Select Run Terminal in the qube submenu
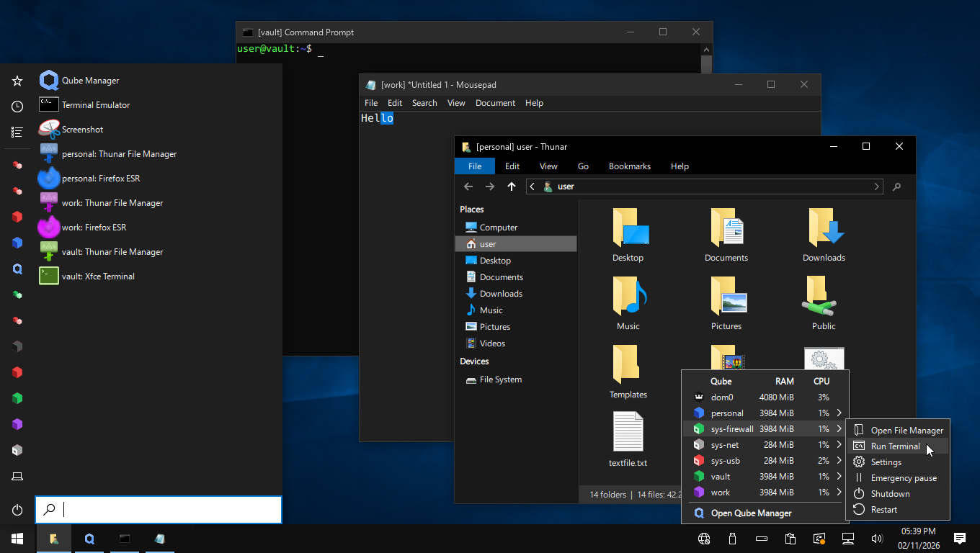The height and width of the screenshot is (553, 980). tap(895, 446)
